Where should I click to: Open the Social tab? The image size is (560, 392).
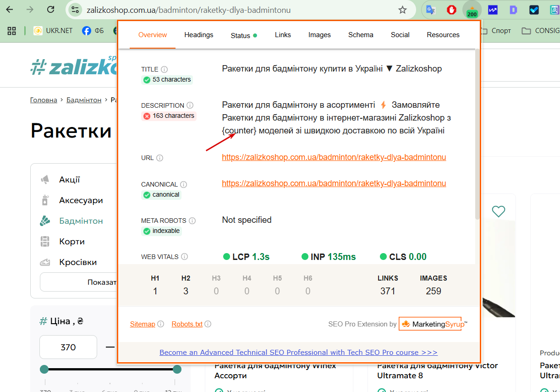pyautogui.click(x=400, y=35)
